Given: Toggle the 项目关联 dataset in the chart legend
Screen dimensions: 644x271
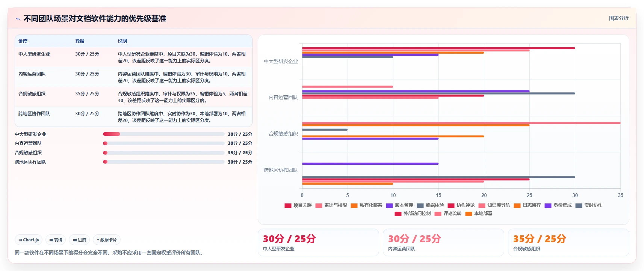Looking at the screenshot, I should (x=298, y=205).
